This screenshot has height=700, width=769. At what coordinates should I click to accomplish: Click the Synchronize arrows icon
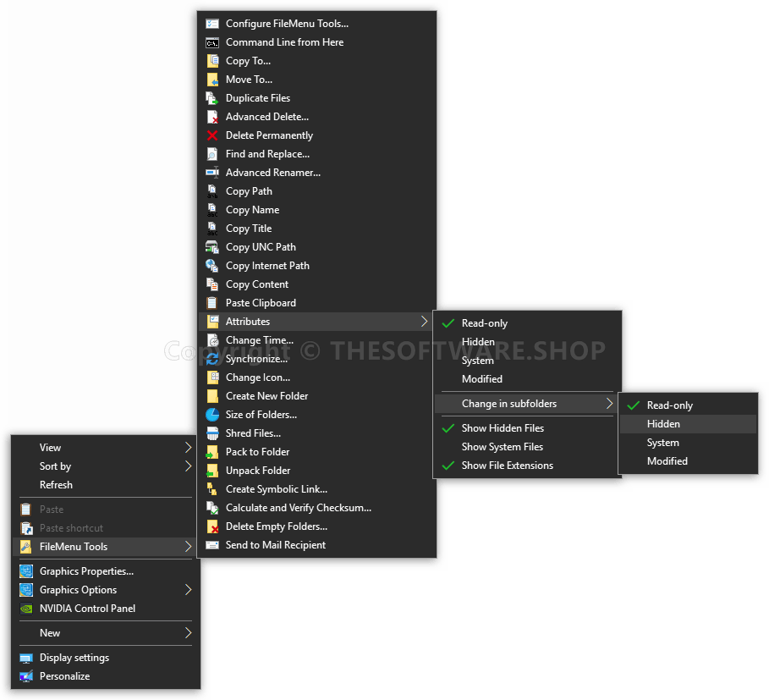tap(211, 359)
